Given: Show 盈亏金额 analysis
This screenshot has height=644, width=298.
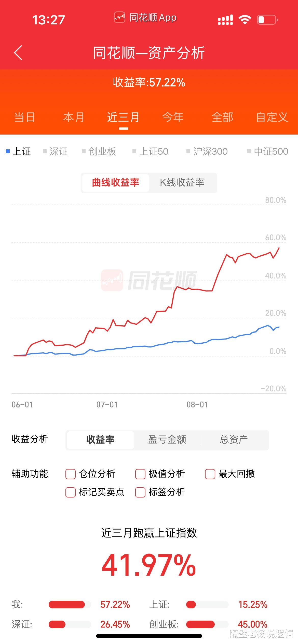Looking at the screenshot, I should (167, 440).
